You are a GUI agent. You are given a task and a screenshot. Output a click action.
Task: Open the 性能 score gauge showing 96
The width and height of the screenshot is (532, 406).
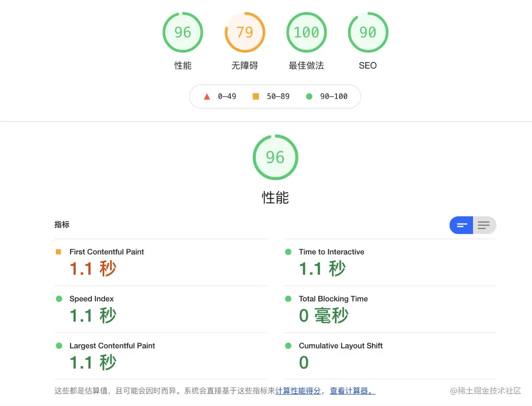click(183, 32)
